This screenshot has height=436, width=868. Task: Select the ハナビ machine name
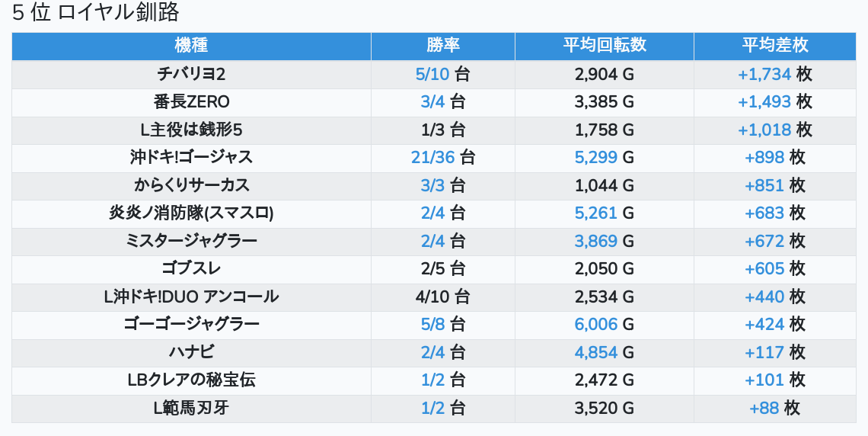(x=191, y=352)
